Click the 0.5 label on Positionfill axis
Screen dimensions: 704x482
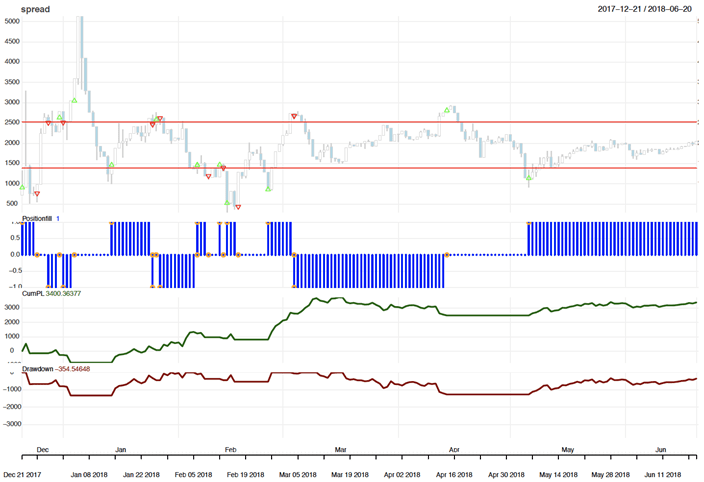(15, 238)
